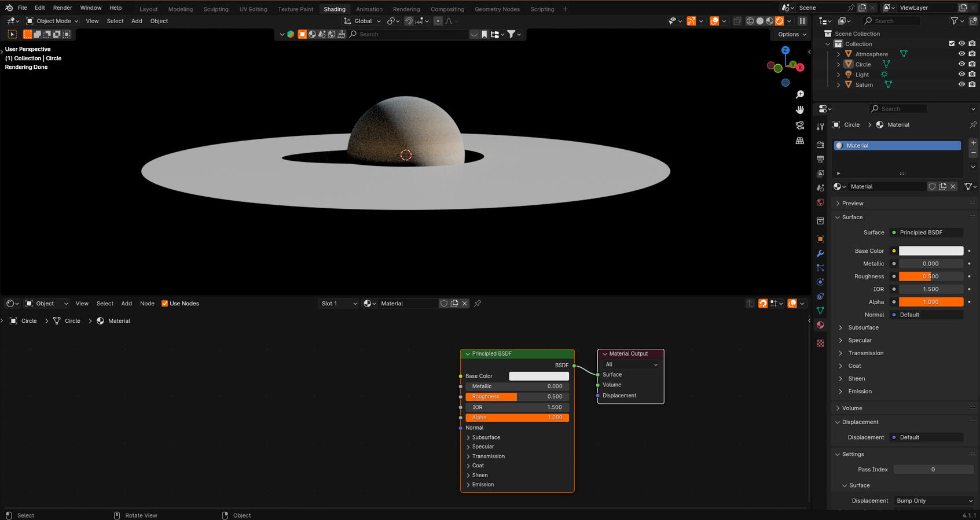Image resolution: width=980 pixels, height=520 pixels.
Task: Switch perspective/orthographic view with grid icon
Action: pyautogui.click(x=800, y=141)
